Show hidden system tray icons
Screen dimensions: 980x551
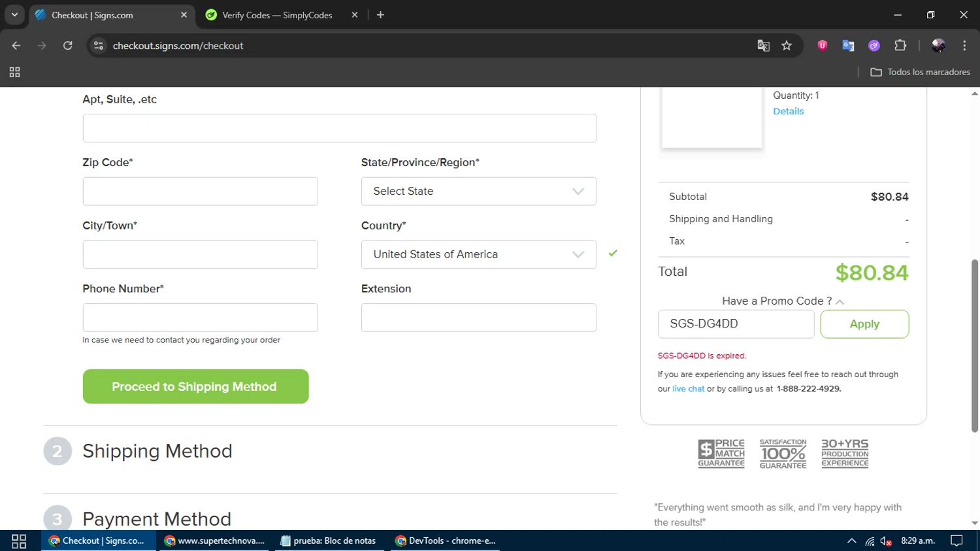tap(851, 541)
